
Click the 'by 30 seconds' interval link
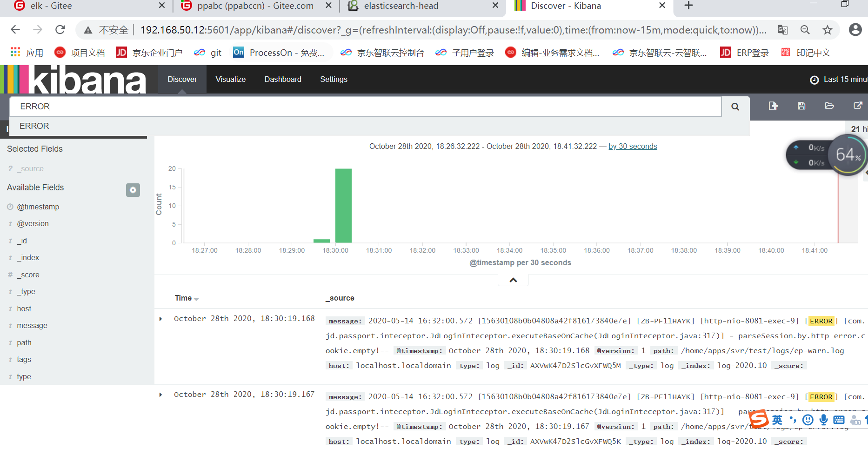[x=633, y=147]
